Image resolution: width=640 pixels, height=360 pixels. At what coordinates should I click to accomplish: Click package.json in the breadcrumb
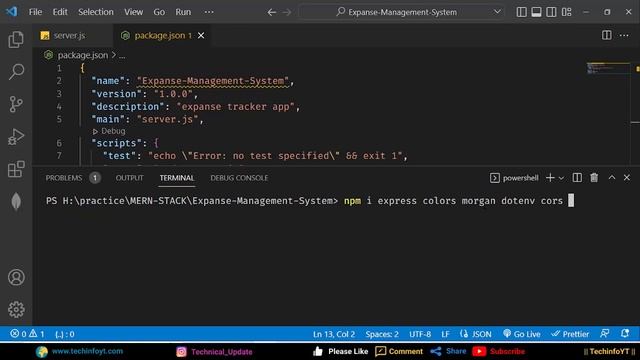click(83, 55)
